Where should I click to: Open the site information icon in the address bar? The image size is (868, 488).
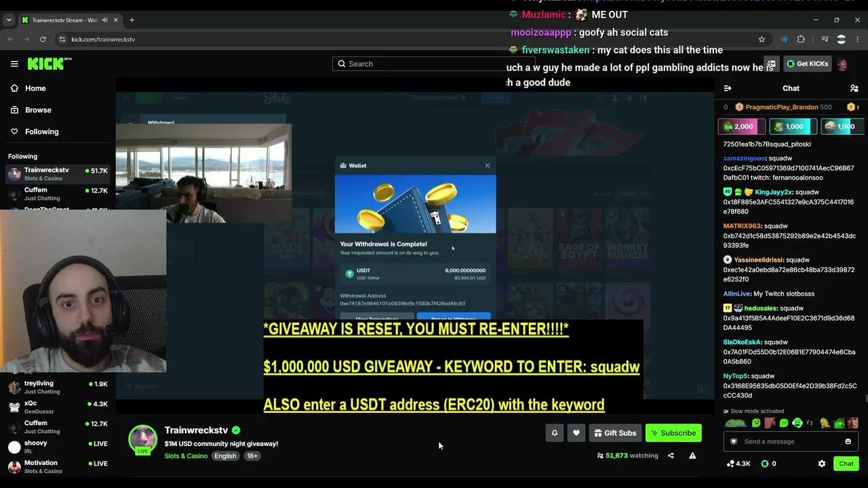[62, 39]
